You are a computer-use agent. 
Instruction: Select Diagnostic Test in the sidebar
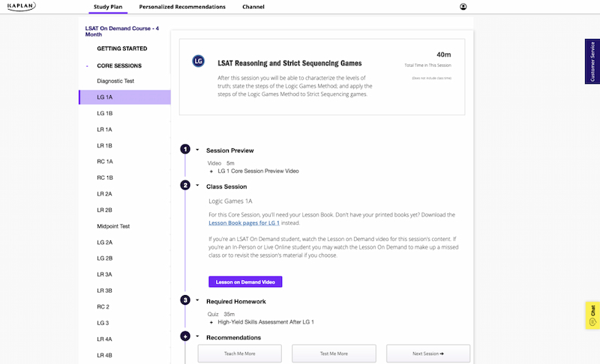click(115, 81)
